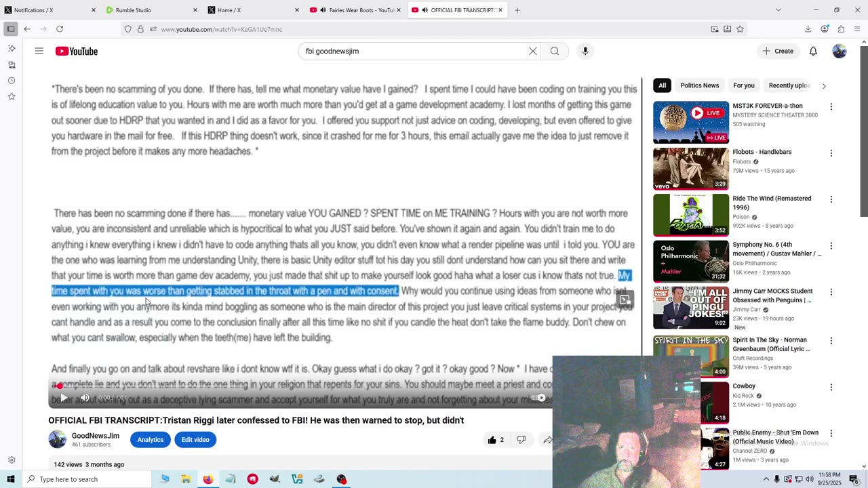Open the YouTube guide hamburger menu

tap(39, 51)
